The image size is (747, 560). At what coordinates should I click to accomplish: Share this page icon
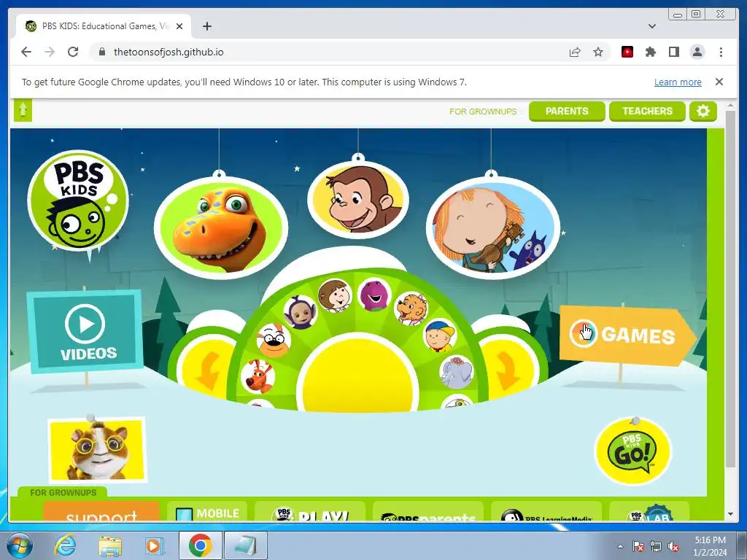(575, 52)
